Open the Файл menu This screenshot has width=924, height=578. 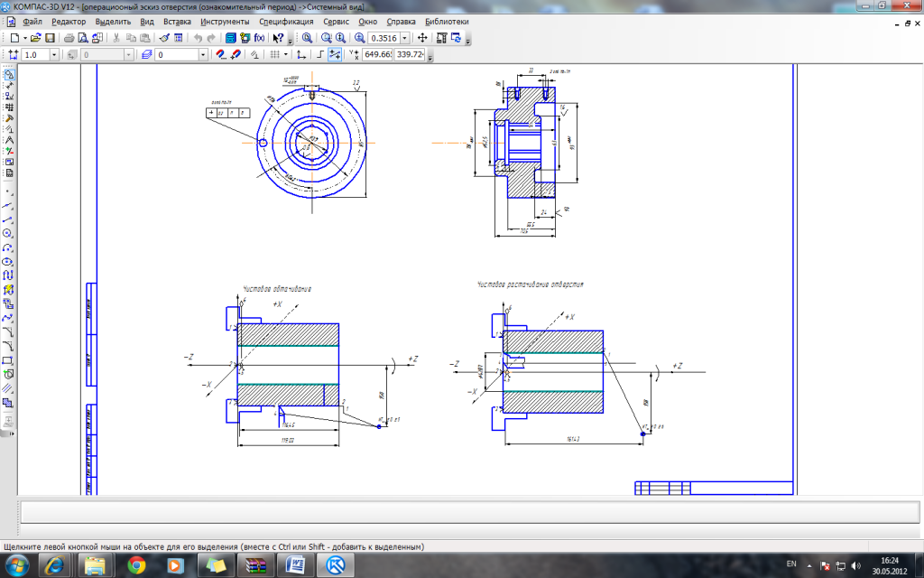[32, 22]
